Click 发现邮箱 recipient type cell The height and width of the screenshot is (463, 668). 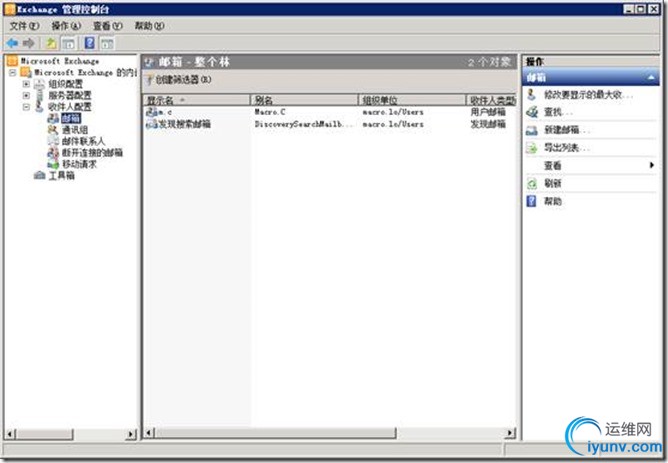[488, 124]
